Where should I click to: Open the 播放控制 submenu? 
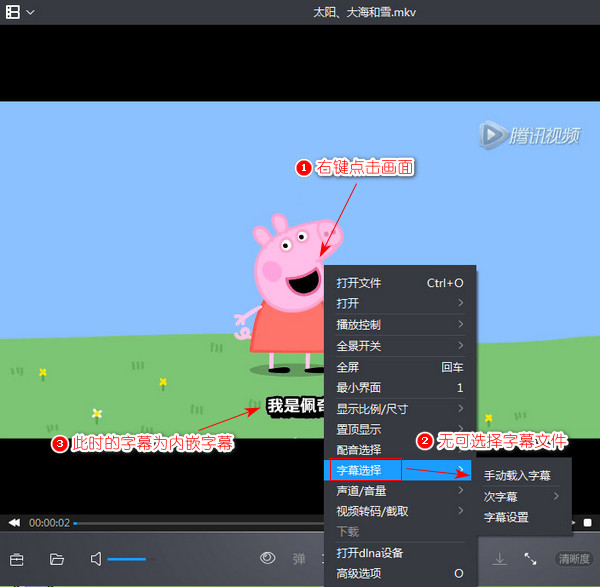pos(400,325)
